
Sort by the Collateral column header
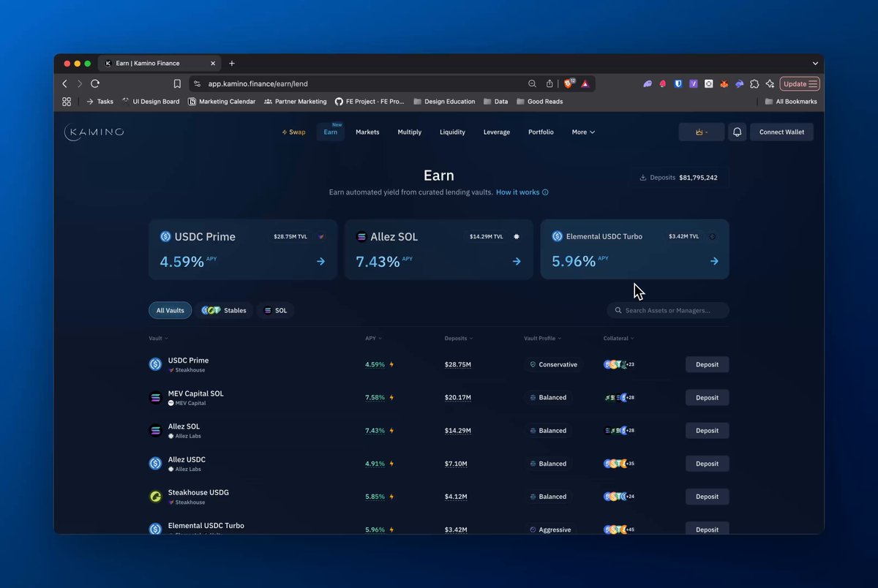[x=619, y=339]
